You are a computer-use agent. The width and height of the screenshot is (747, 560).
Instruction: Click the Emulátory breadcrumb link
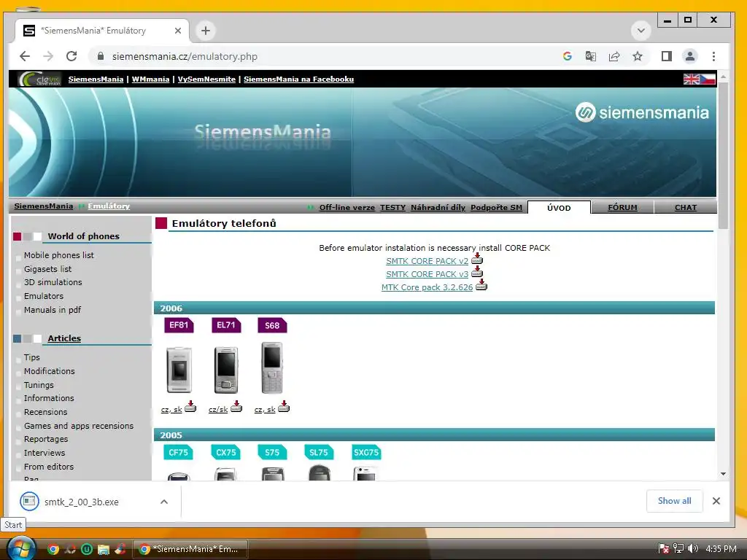pyautogui.click(x=109, y=206)
